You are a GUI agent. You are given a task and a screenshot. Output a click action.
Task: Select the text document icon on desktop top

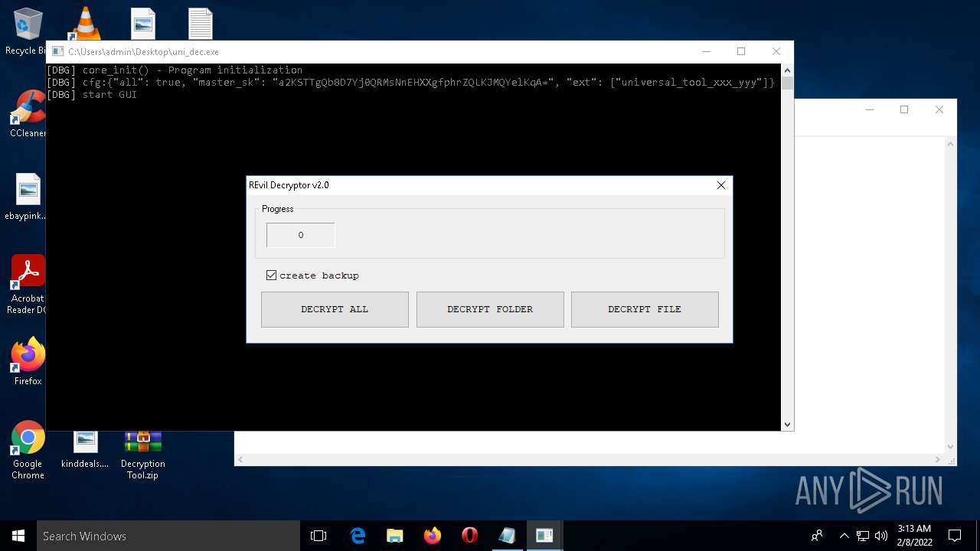click(201, 23)
